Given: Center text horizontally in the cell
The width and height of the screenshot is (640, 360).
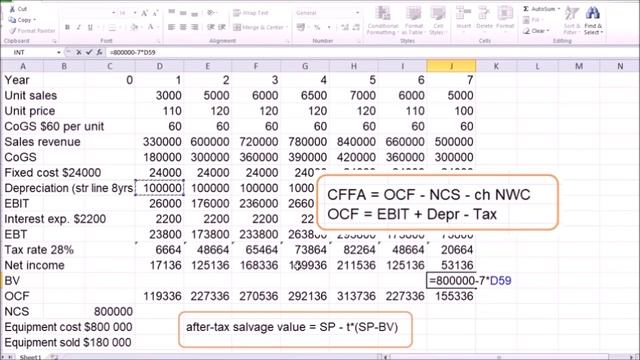Looking at the screenshot, I should click(x=183, y=27).
